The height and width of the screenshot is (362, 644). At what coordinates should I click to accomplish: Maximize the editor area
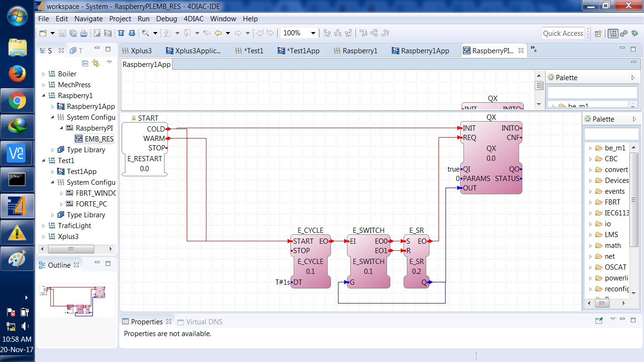634,49
